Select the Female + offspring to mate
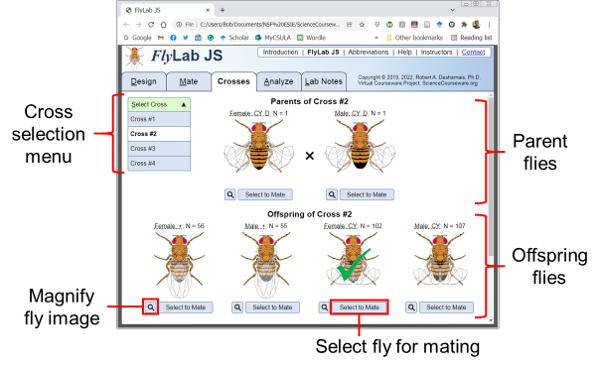 (186, 307)
